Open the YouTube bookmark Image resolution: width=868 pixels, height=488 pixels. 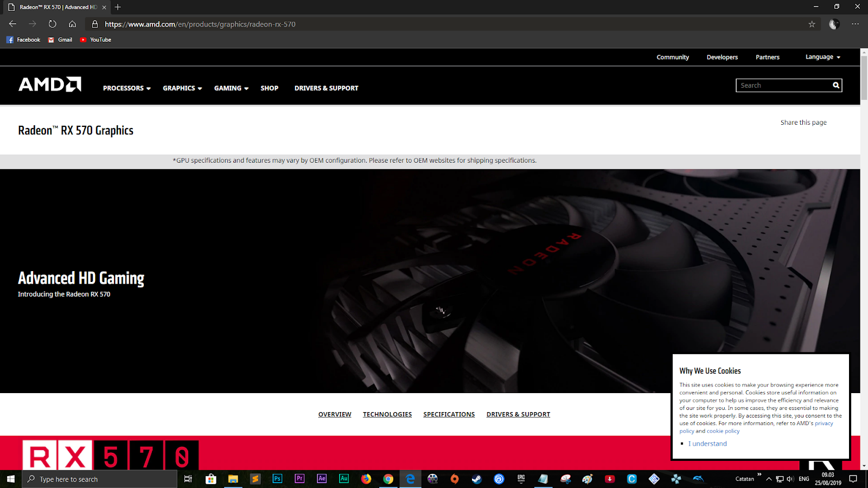95,40
